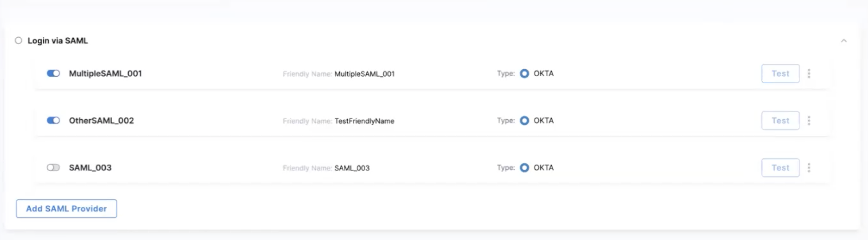Select the MultipleSAML_001 provider name
Viewport: 868px width, 240px height.
coord(105,73)
